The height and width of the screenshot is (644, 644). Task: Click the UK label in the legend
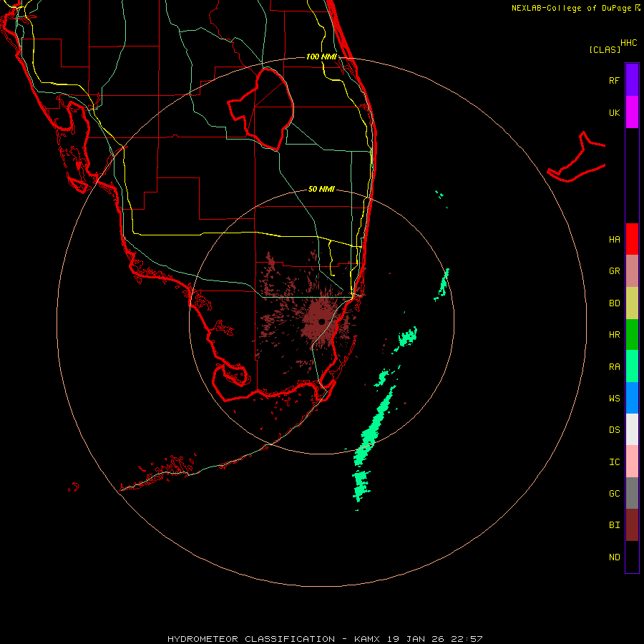click(x=614, y=112)
